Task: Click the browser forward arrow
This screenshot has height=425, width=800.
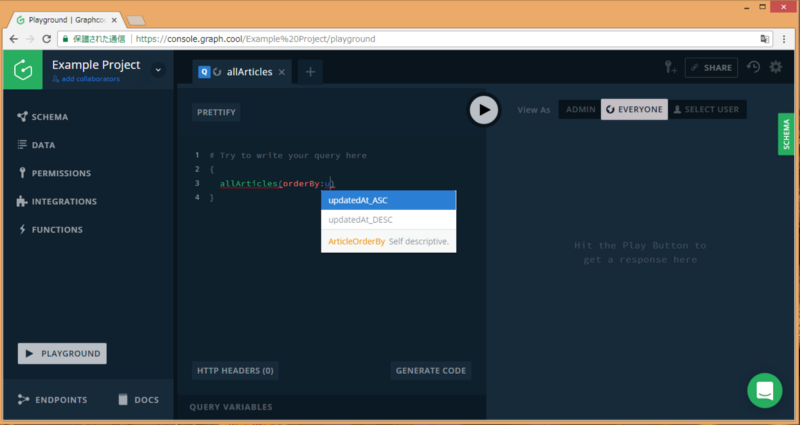Action: tap(30, 39)
